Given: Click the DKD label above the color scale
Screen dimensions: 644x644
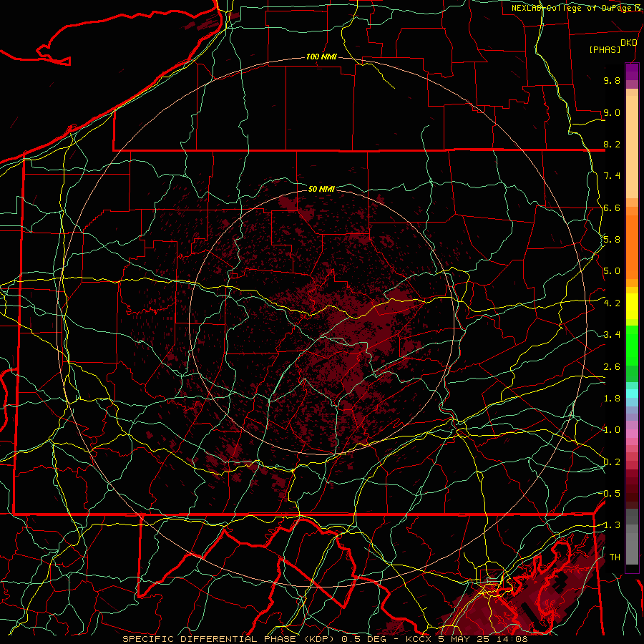Looking at the screenshot, I should 628,43.
